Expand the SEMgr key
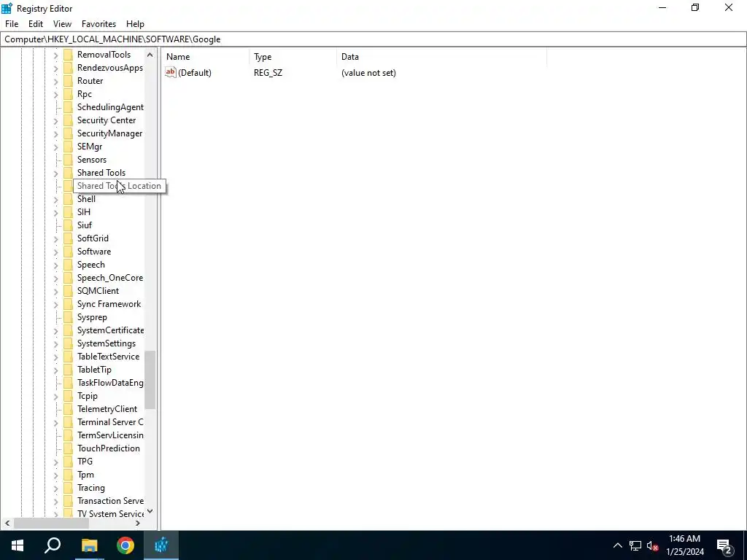 click(55, 147)
